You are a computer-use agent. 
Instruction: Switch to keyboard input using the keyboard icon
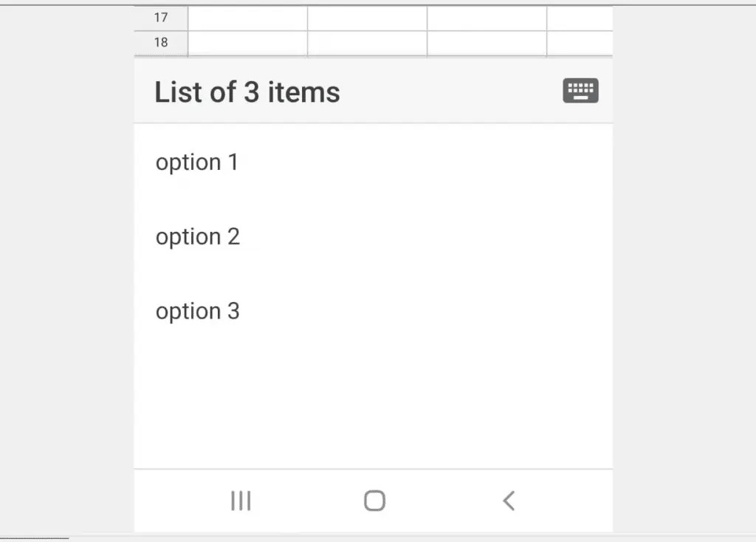(x=580, y=90)
